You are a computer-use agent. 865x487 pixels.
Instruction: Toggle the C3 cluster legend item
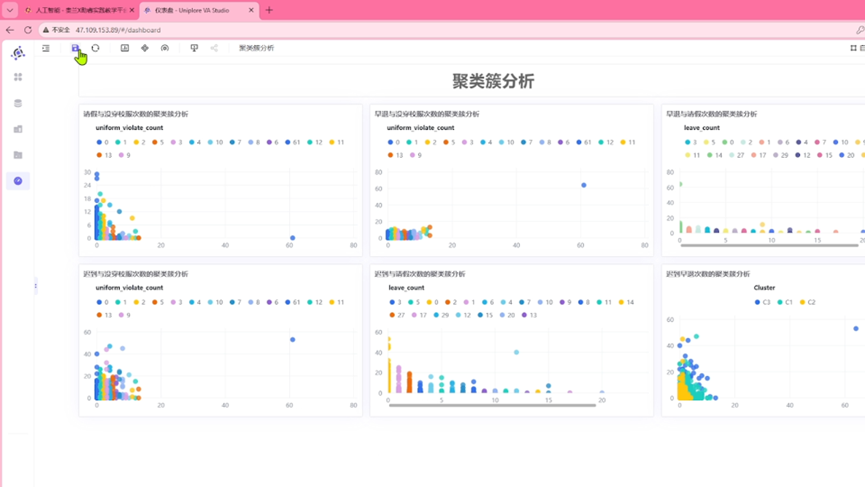[x=762, y=302]
